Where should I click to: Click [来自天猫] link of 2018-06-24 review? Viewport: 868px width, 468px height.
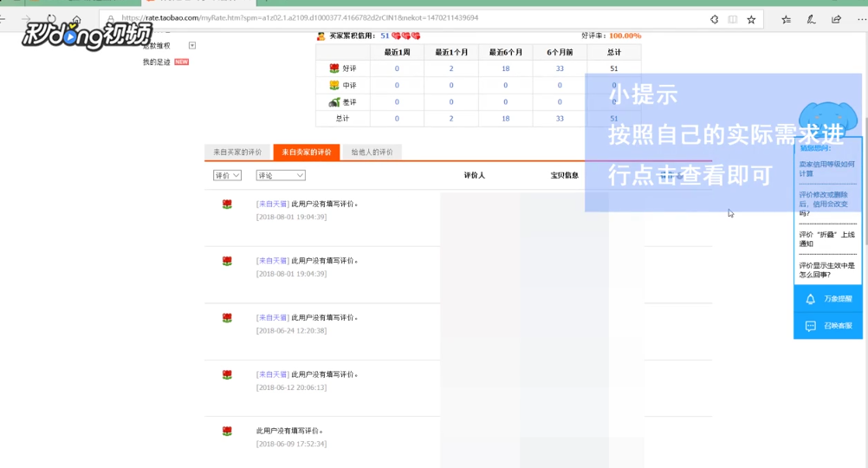[x=272, y=317]
